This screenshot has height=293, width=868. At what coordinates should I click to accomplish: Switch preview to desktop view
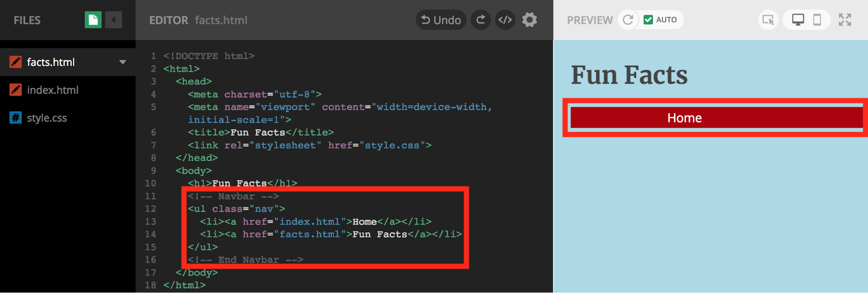pos(798,20)
